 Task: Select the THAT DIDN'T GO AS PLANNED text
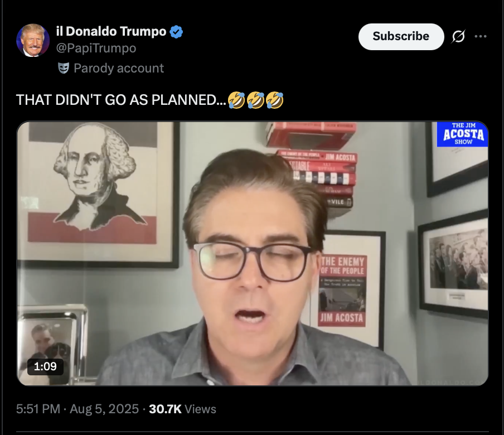pyautogui.click(x=121, y=100)
